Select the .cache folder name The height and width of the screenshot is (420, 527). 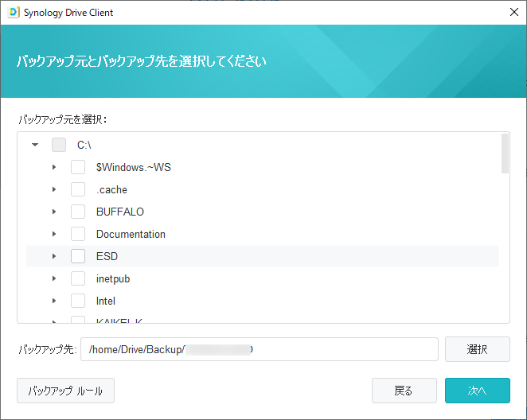click(x=111, y=189)
